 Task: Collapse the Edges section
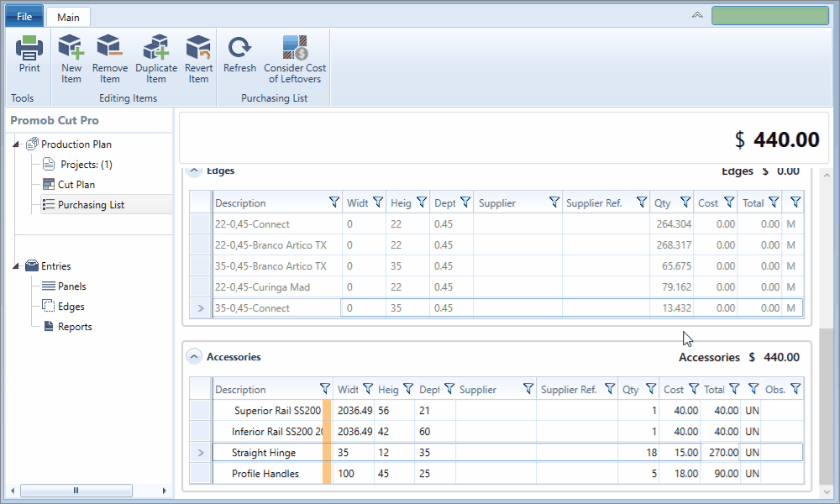click(194, 171)
